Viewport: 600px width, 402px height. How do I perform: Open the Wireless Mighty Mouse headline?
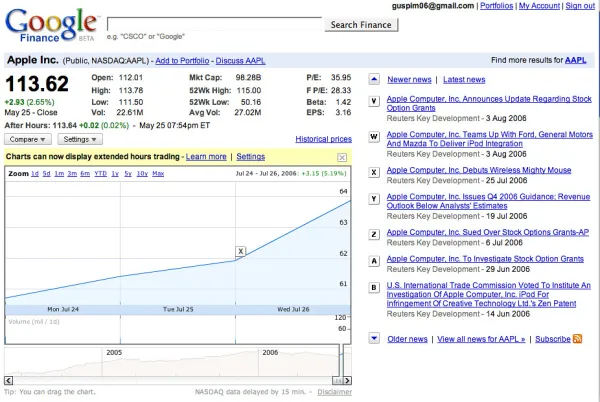click(479, 170)
